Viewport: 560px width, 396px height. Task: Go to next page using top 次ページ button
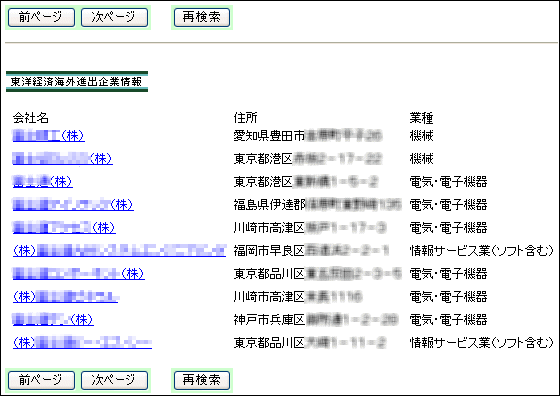click(114, 17)
